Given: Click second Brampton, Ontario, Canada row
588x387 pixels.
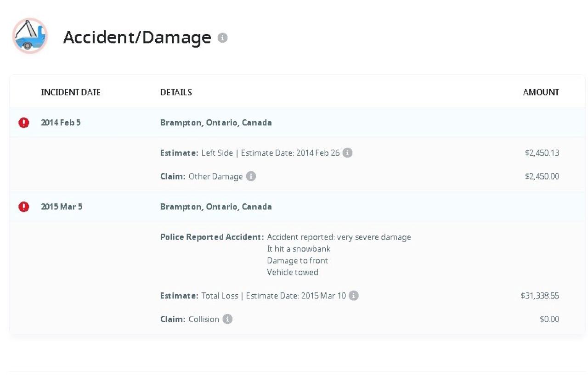Looking at the screenshot, I should (x=297, y=207).
